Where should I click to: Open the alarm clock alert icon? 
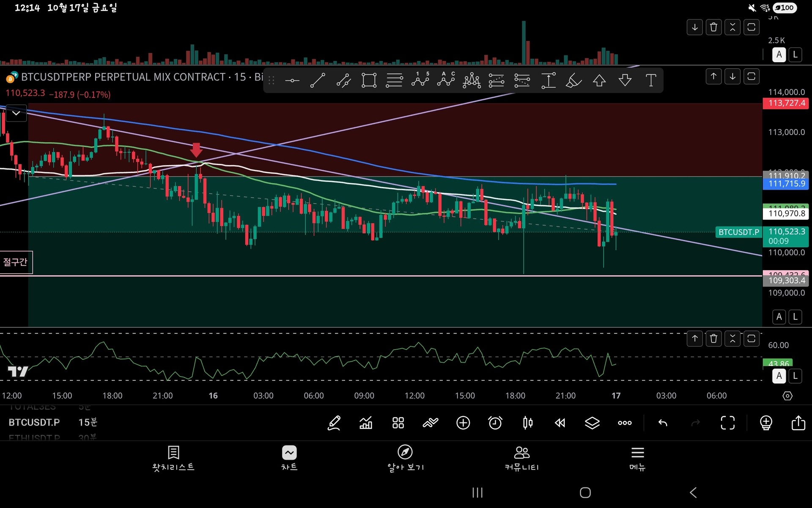click(x=495, y=422)
